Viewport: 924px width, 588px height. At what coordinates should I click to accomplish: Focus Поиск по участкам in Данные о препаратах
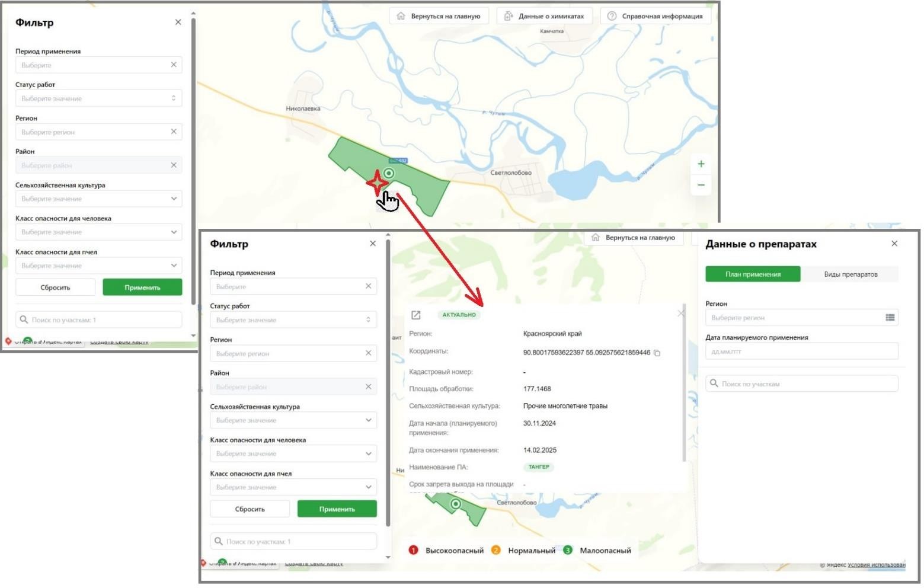801,384
